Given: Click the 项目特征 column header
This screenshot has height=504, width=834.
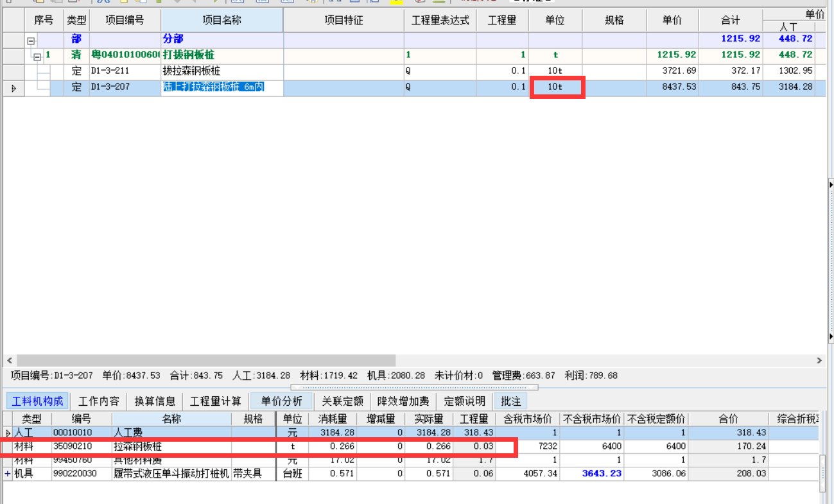Looking at the screenshot, I should [343, 21].
